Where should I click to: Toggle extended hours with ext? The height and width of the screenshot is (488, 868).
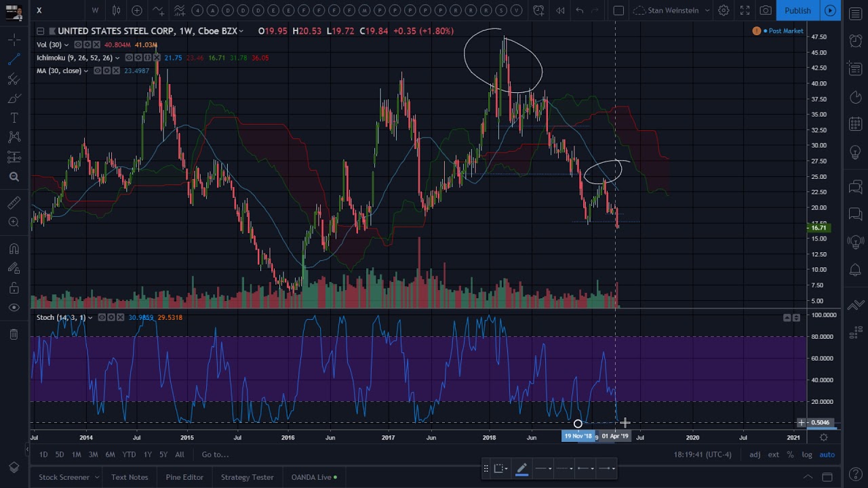point(773,455)
